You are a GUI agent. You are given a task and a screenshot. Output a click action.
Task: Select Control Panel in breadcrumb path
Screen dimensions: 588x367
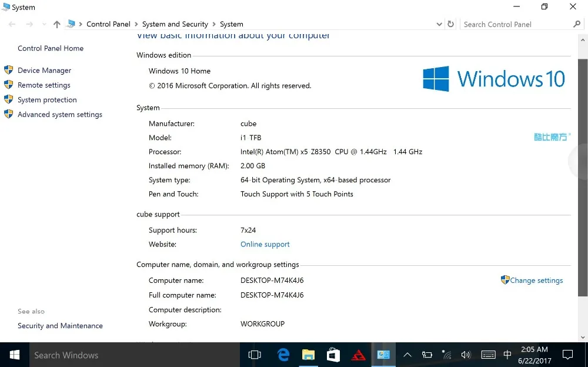[x=108, y=24]
